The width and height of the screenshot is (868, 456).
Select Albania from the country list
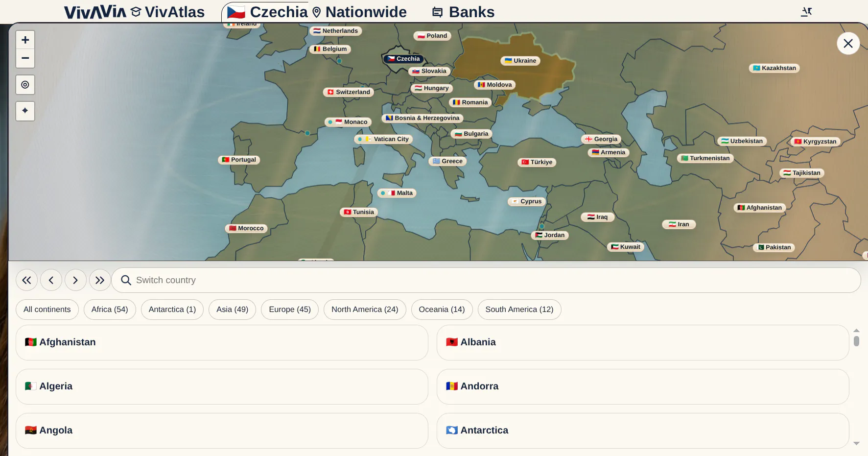click(x=643, y=342)
